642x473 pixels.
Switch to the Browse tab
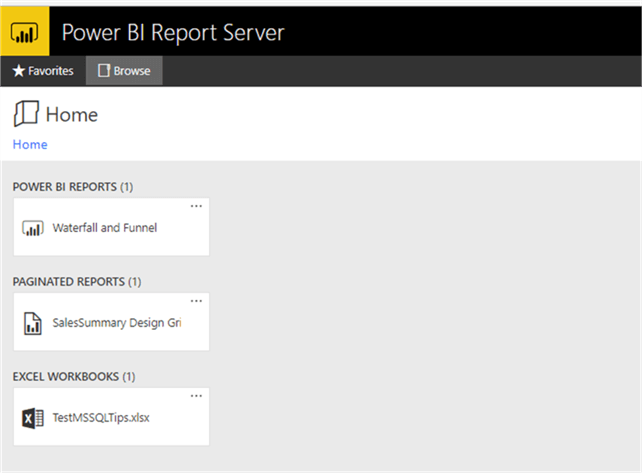(x=124, y=71)
